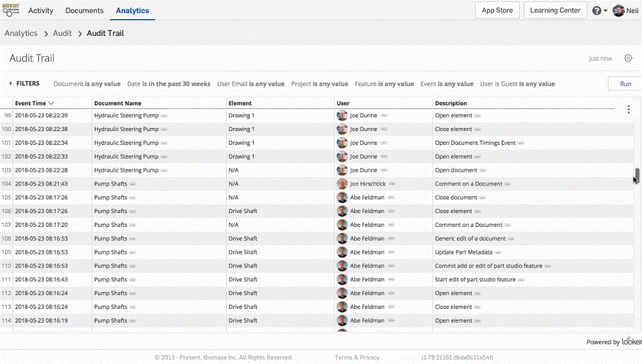The width and height of the screenshot is (642, 364).
Task: Open the Date is in the past 30 weeks filter
Action: (x=168, y=84)
